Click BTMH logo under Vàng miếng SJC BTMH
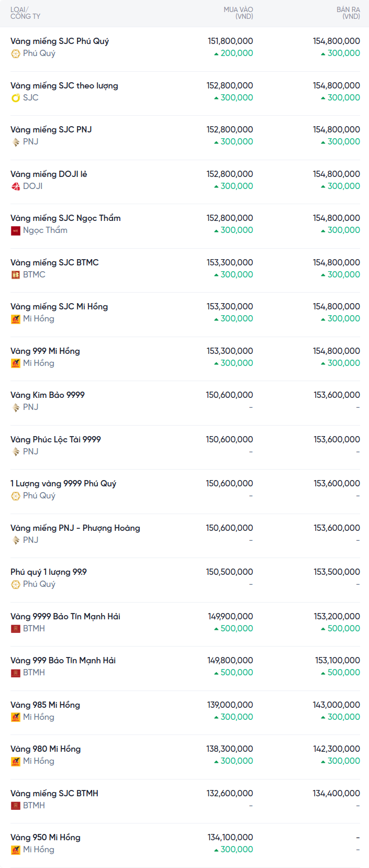 (16, 806)
